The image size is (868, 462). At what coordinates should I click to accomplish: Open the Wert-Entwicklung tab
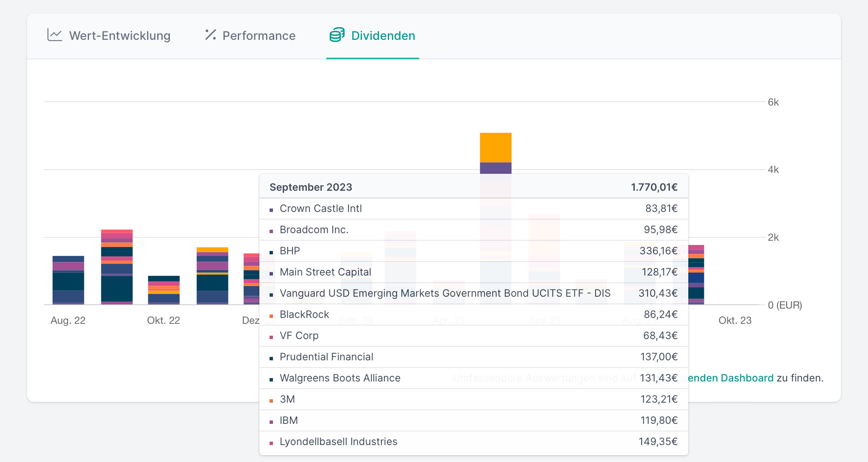(x=120, y=36)
